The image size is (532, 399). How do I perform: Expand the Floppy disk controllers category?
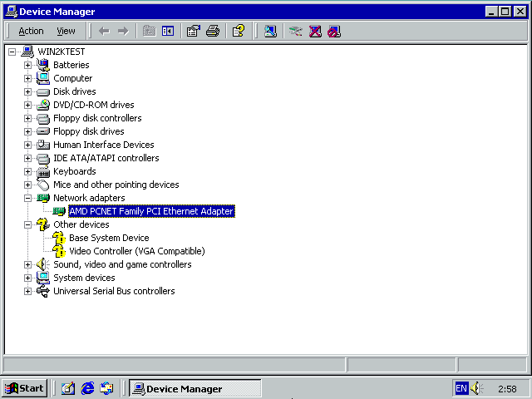27,118
